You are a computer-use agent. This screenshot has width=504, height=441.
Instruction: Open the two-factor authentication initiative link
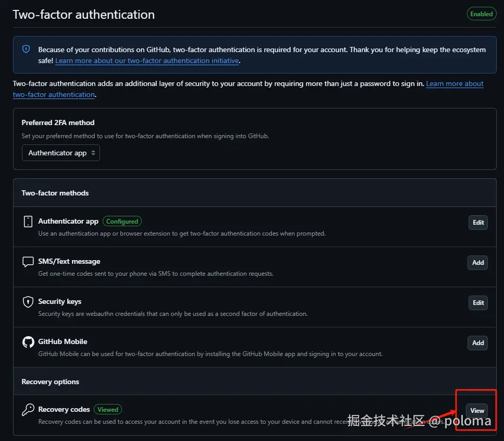(147, 60)
